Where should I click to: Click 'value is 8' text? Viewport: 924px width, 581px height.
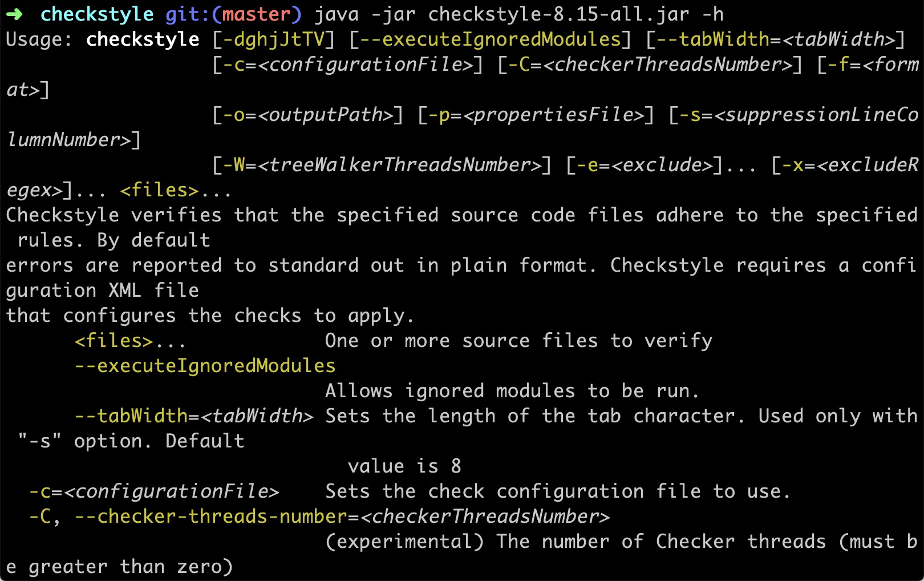(x=404, y=466)
